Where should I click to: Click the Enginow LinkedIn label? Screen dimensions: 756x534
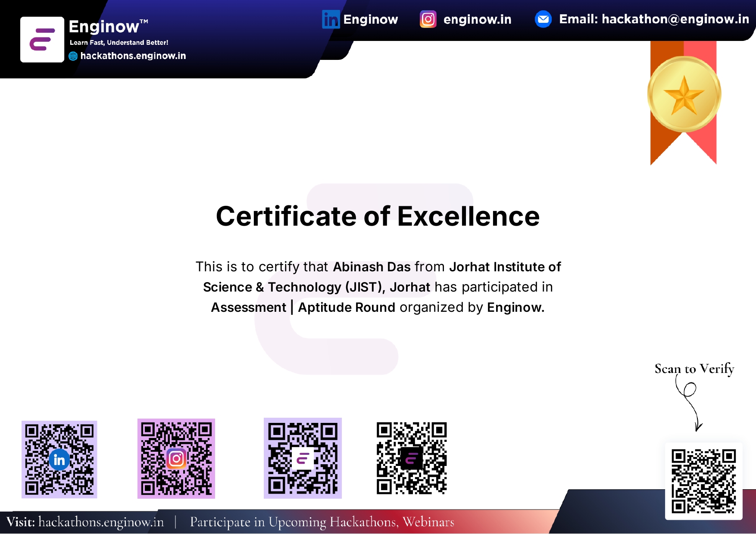(371, 20)
